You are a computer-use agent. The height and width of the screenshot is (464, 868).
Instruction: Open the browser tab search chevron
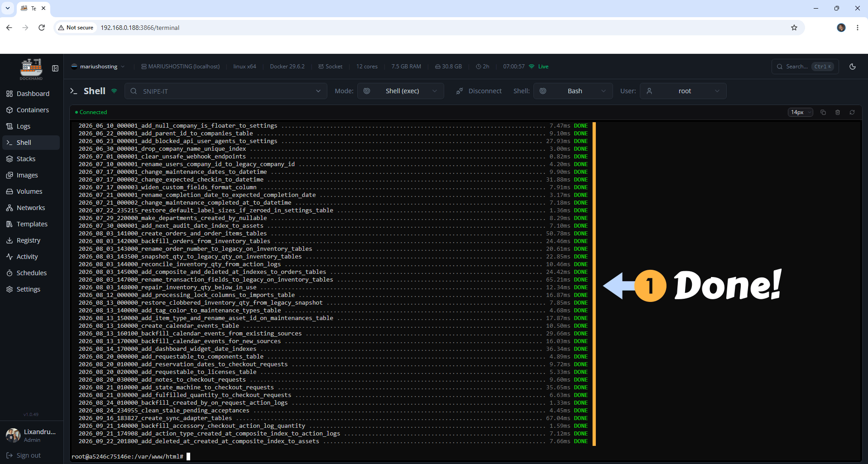tap(8, 8)
